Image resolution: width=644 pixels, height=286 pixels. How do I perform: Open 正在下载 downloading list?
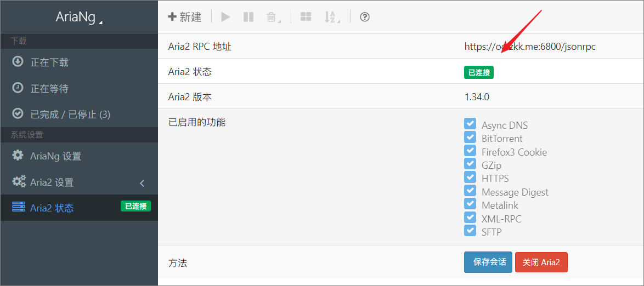(x=49, y=62)
